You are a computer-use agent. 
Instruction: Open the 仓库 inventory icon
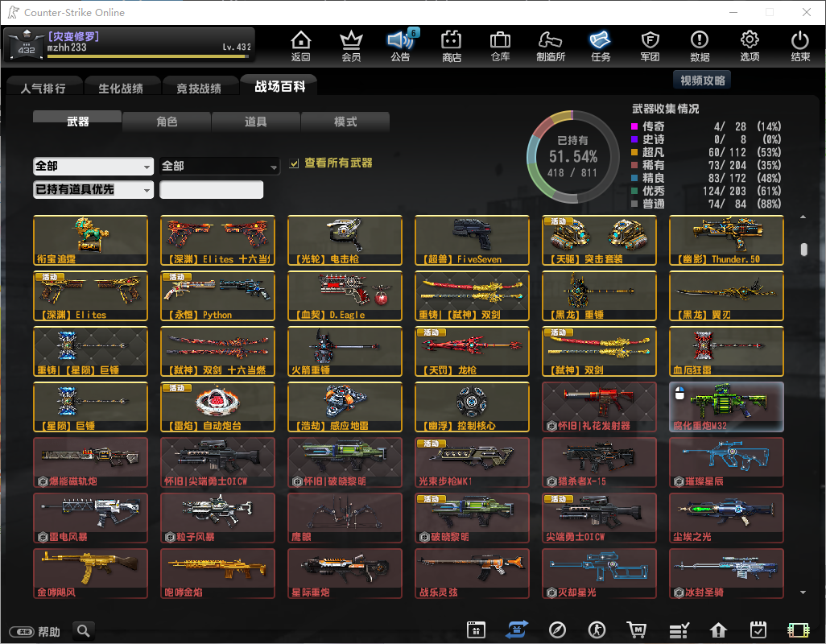(x=500, y=46)
